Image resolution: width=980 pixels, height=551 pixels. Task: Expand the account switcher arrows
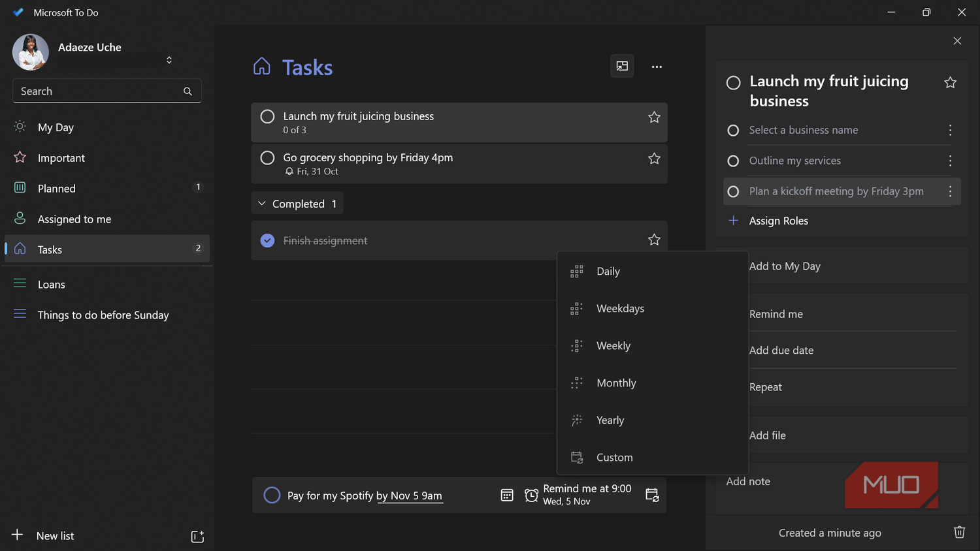169,60
